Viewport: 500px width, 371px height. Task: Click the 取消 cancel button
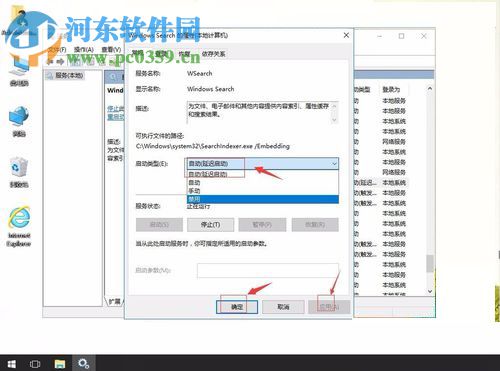pos(283,307)
